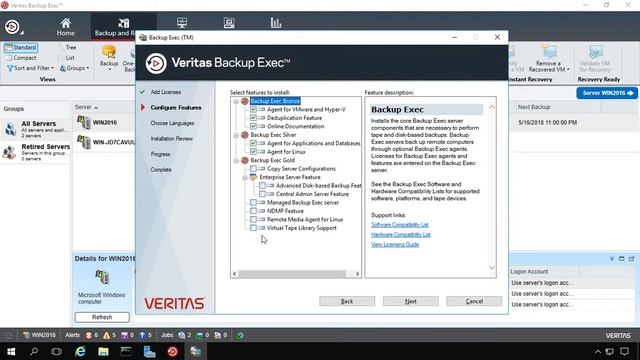Viewport: 640px width, 360px height.
Task: Click the Next button
Action: [x=411, y=301]
